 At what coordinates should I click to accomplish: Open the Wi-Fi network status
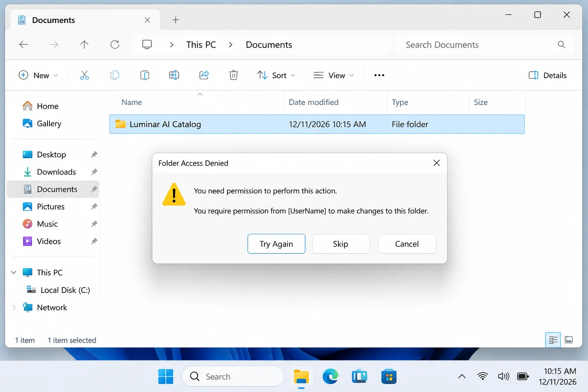click(x=483, y=376)
